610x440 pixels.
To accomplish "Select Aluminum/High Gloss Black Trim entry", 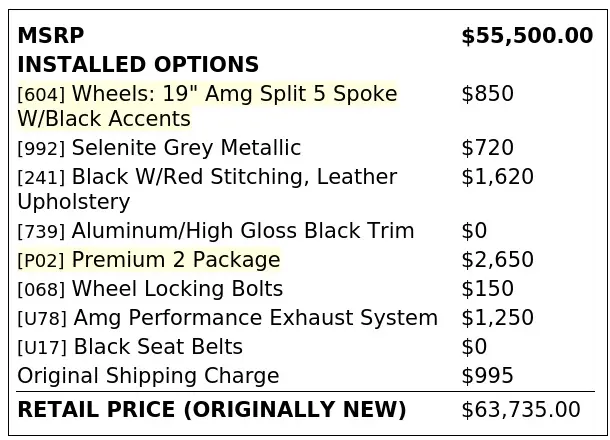I will click(x=216, y=231).
